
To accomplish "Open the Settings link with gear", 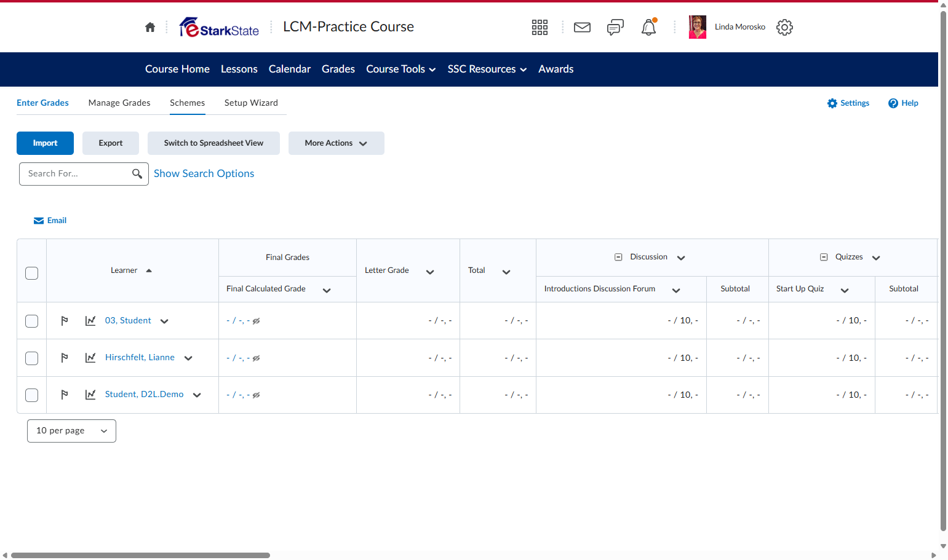I will pyautogui.click(x=848, y=103).
